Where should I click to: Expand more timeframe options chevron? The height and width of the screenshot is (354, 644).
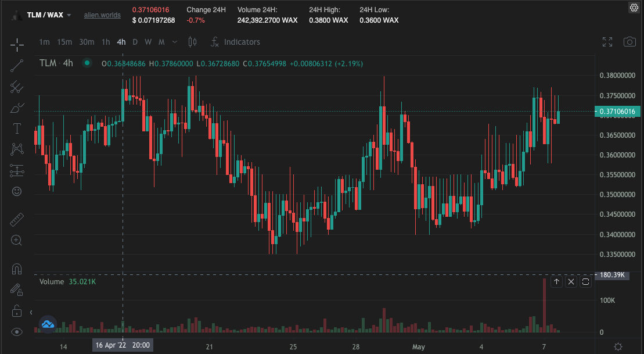coord(175,42)
